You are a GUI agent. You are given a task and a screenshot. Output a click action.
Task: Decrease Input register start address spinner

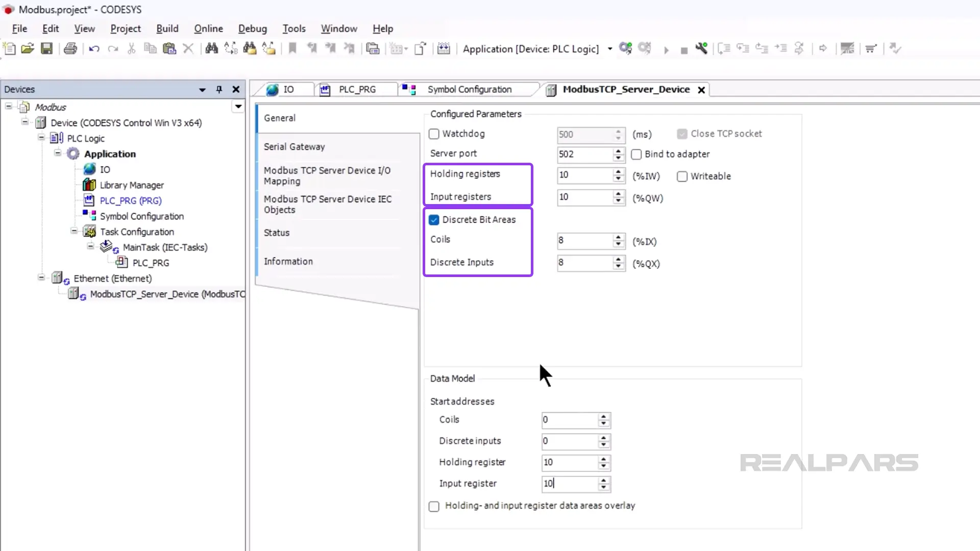[x=604, y=487]
